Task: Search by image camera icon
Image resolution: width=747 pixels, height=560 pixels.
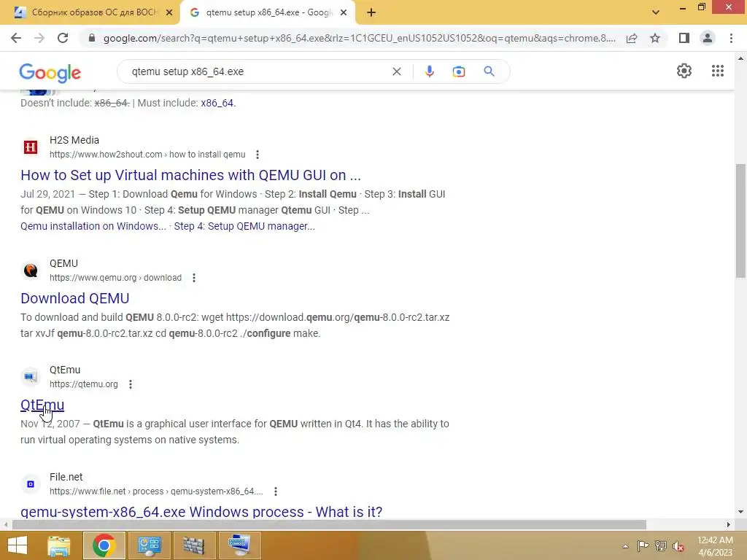Action: coord(459,71)
